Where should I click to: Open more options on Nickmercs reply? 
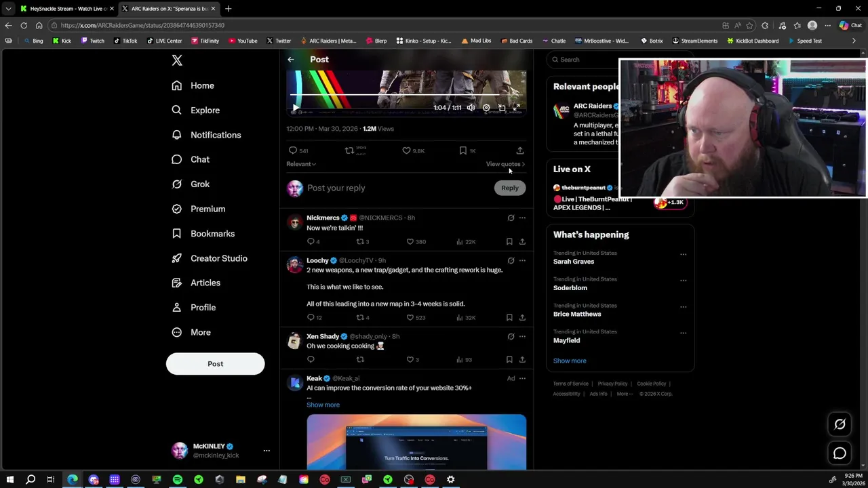point(522,218)
